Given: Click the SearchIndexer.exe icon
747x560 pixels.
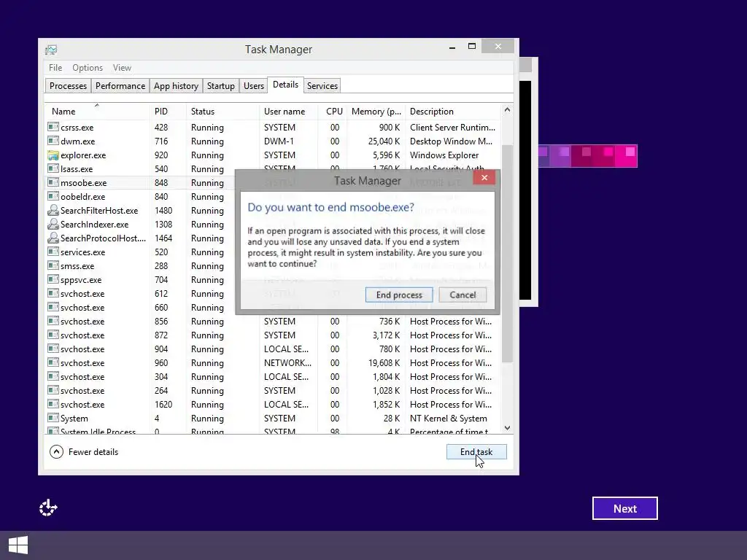Looking at the screenshot, I should [x=53, y=224].
